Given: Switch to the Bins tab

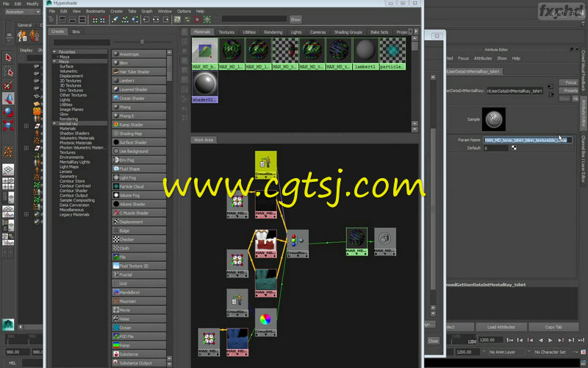Looking at the screenshot, I should point(76,32).
